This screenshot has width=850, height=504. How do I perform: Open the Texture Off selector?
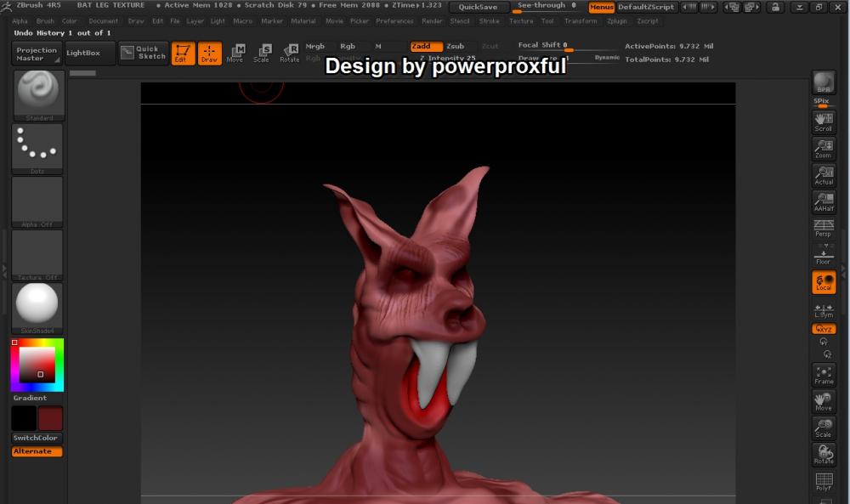[x=37, y=255]
